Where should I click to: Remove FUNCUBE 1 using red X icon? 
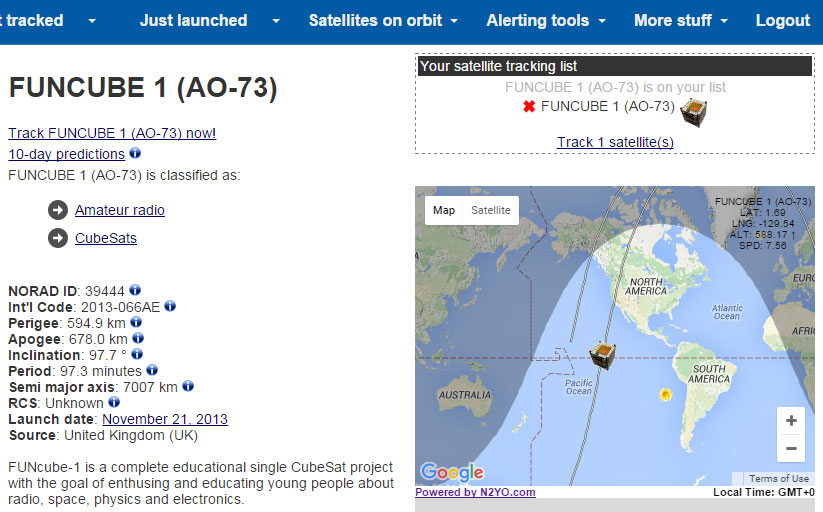[529, 106]
